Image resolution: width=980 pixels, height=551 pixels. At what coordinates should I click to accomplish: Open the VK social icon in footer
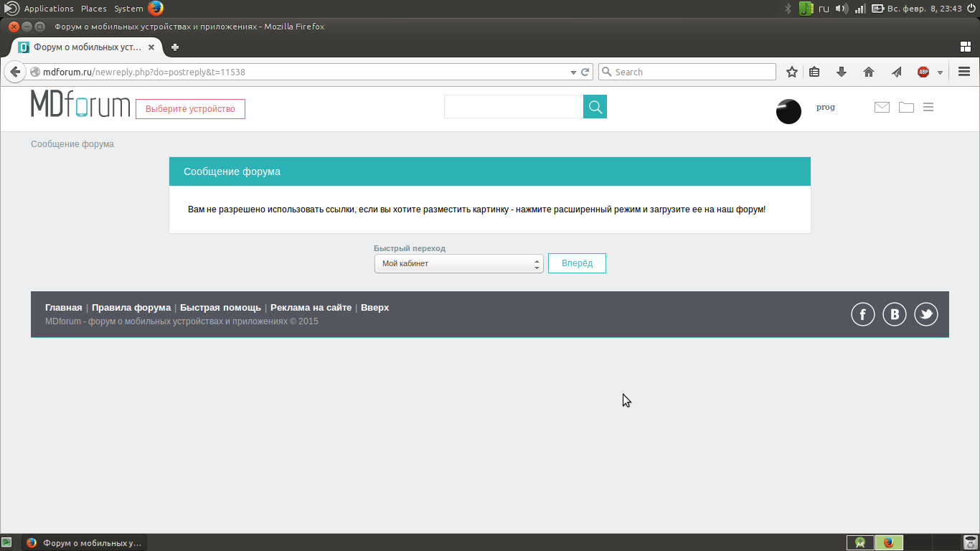coord(894,314)
